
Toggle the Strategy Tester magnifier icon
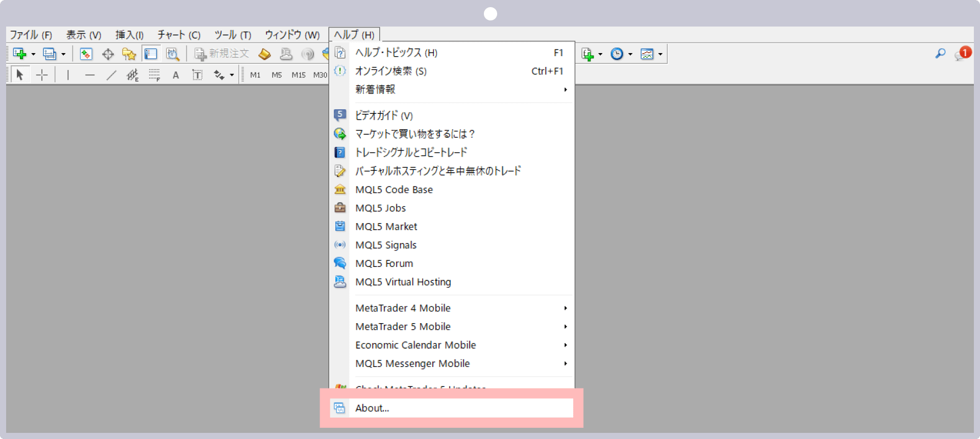click(x=173, y=54)
